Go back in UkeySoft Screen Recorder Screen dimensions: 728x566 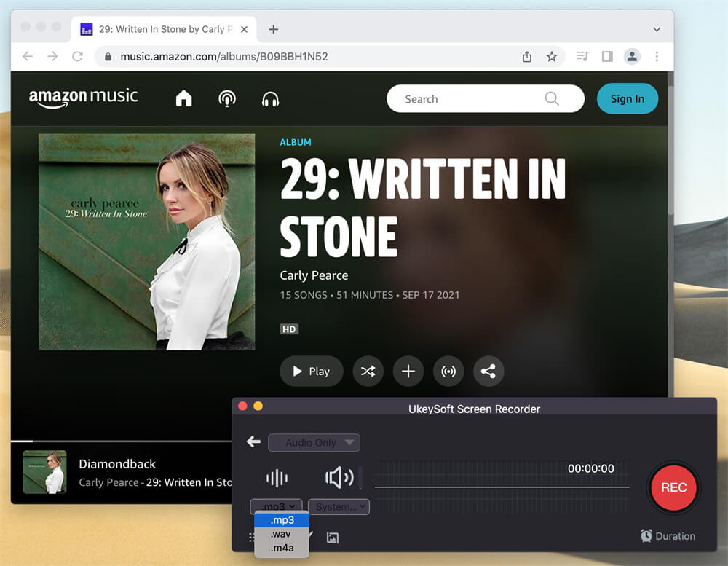[253, 441]
